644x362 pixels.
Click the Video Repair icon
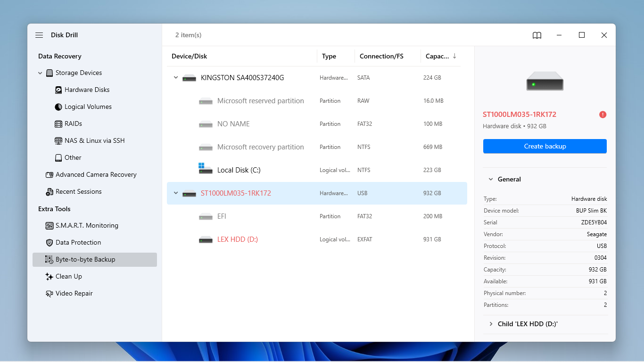pyautogui.click(x=50, y=294)
